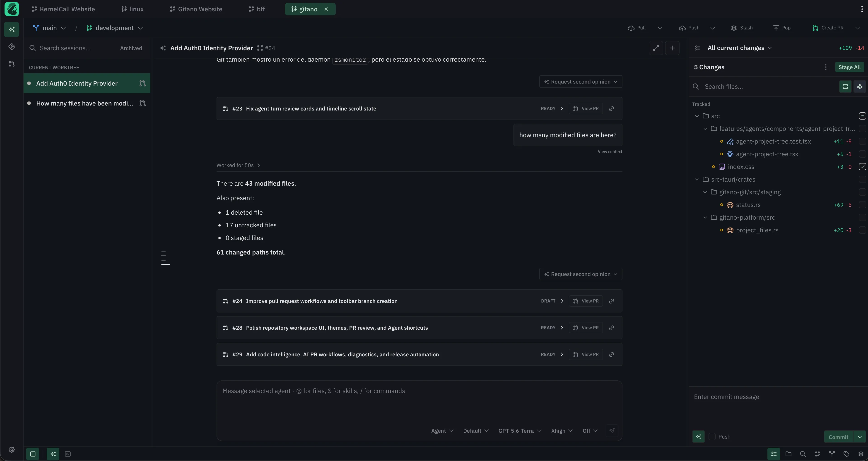The image size is (868, 461).
Task: Open the agents view in left sidebar
Action: tap(12, 30)
